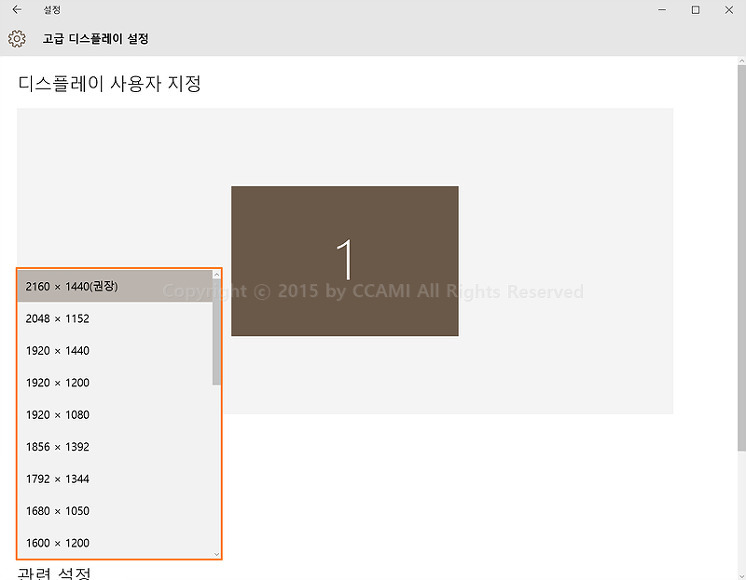746x580 pixels.
Task: Click the settings page vertical scrollbar
Action: pyautogui.click(x=742, y=258)
